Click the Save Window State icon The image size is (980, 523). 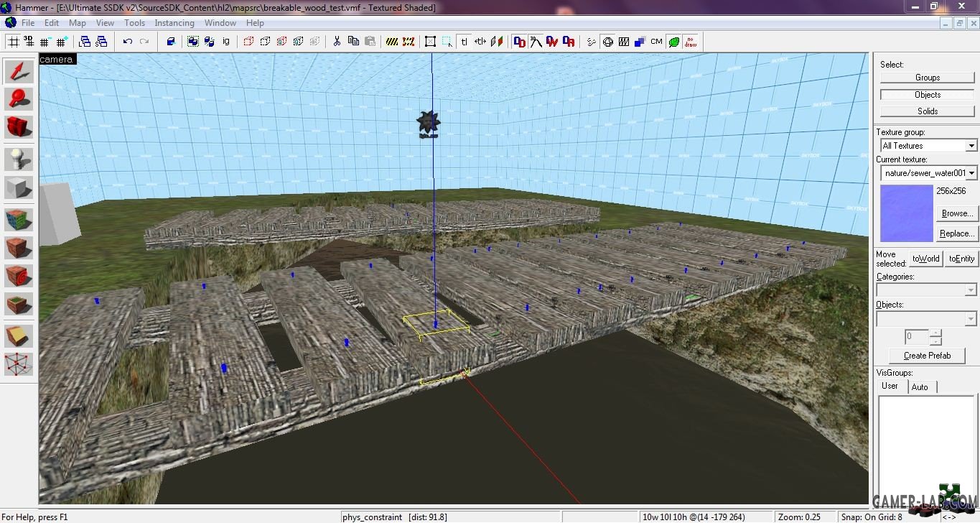(x=101, y=42)
